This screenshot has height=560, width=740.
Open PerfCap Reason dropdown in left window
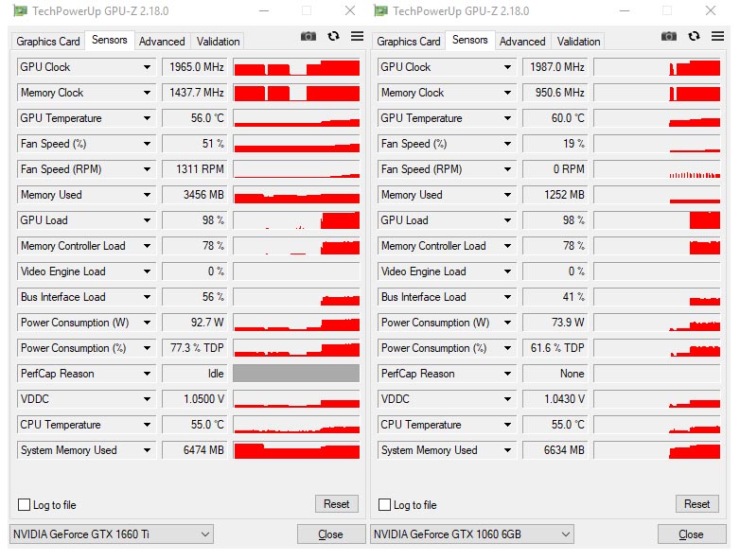pos(147,374)
